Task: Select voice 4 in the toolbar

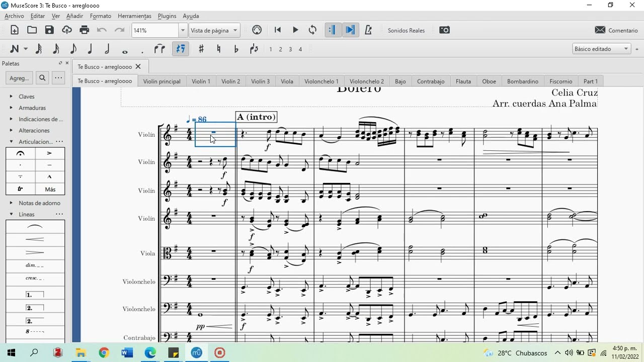Action: pyautogui.click(x=300, y=49)
